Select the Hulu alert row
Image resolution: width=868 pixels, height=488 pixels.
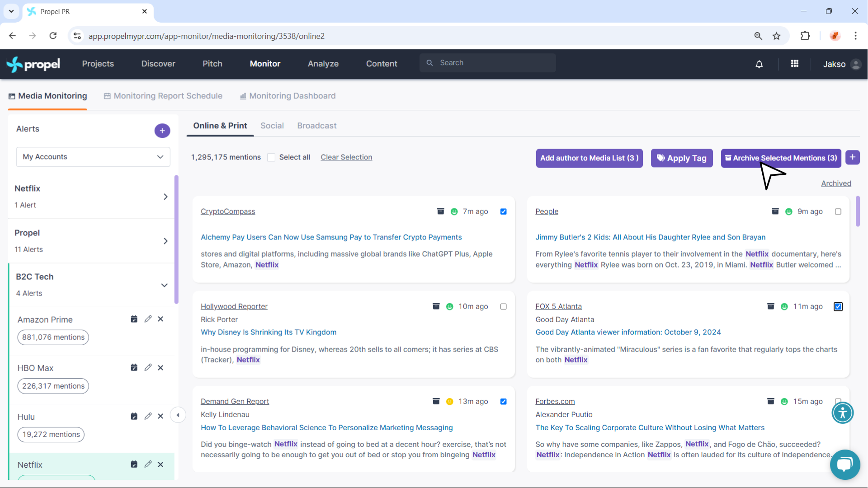pos(92,428)
